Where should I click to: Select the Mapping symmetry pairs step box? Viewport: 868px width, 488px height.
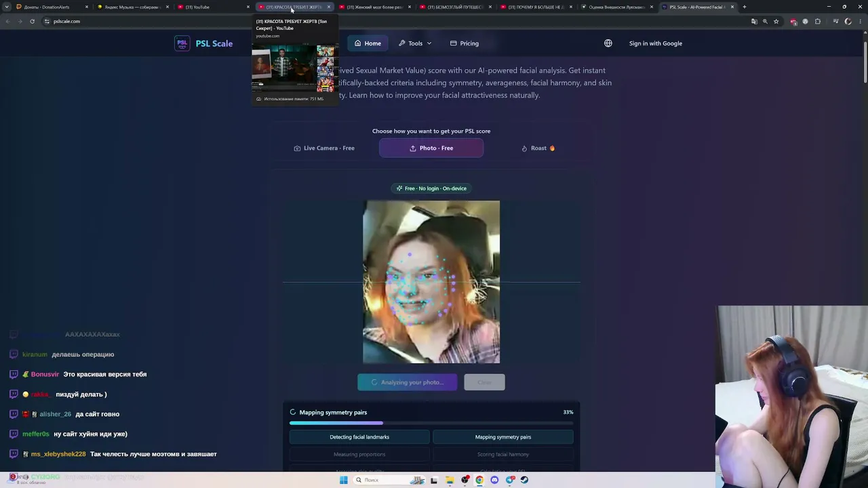503,437
